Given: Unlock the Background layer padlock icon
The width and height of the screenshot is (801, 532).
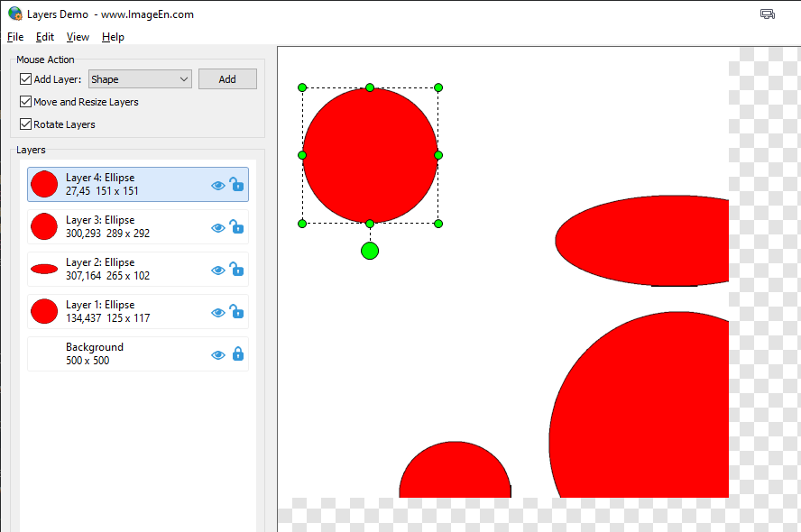Looking at the screenshot, I should tap(238, 353).
